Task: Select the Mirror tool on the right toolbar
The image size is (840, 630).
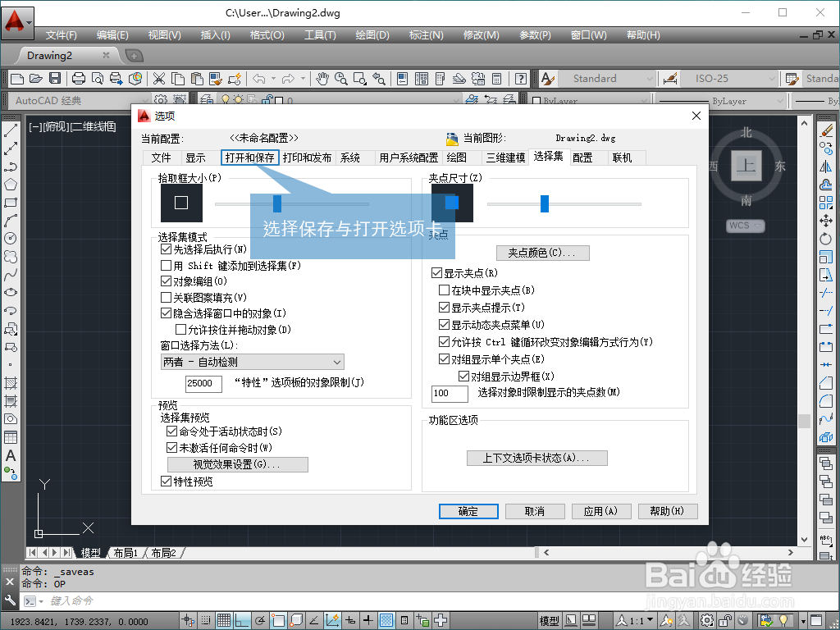Action: 827,165
